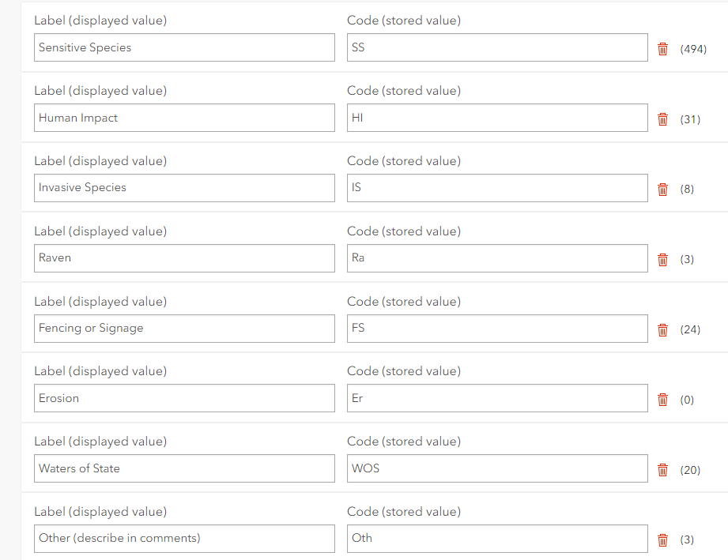The image size is (728, 560).
Task: Edit the Fencing or Signage label input
Action: tap(183, 329)
